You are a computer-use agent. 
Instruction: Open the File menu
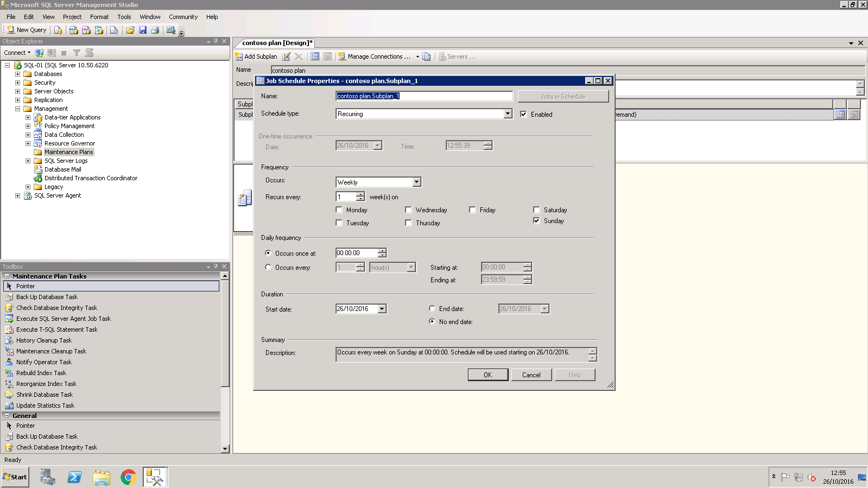[x=11, y=17]
